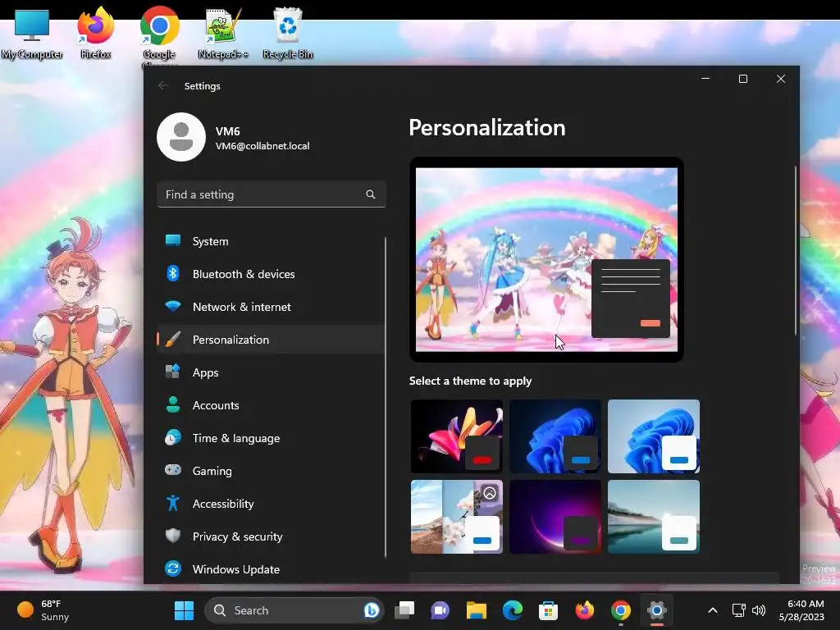Image resolution: width=840 pixels, height=630 pixels.
Task: Go to Bluetooth & devices category
Action: (x=271, y=274)
